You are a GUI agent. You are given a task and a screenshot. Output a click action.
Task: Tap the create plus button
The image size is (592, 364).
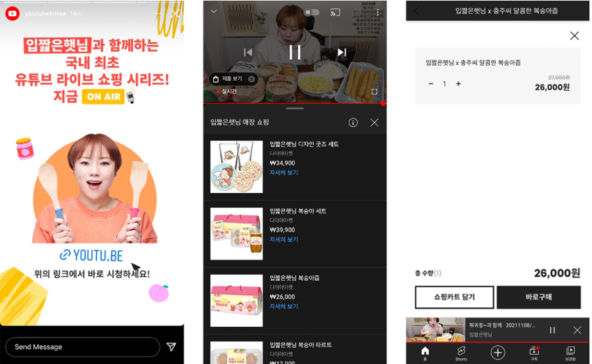(497, 353)
